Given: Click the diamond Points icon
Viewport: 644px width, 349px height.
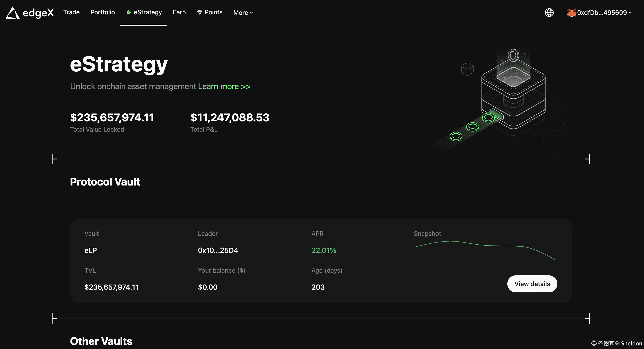Looking at the screenshot, I should (x=199, y=12).
